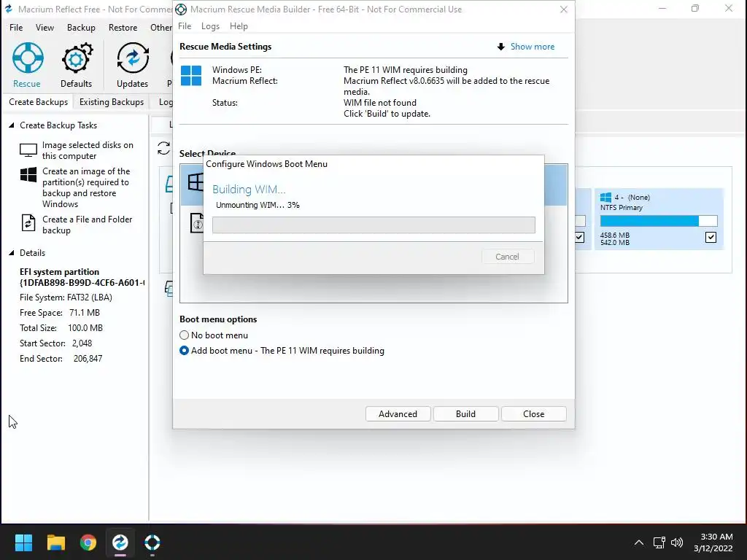This screenshot has width=747, height=560.
Task: Click the Windows logo on partition 4
Action: (605, 197)
